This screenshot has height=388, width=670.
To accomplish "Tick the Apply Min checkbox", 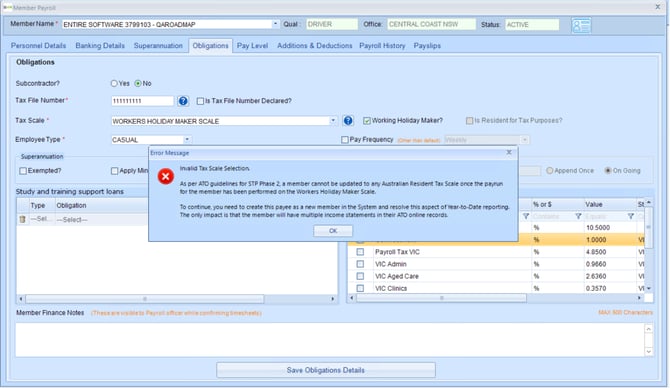I will [x=115, y=171].
